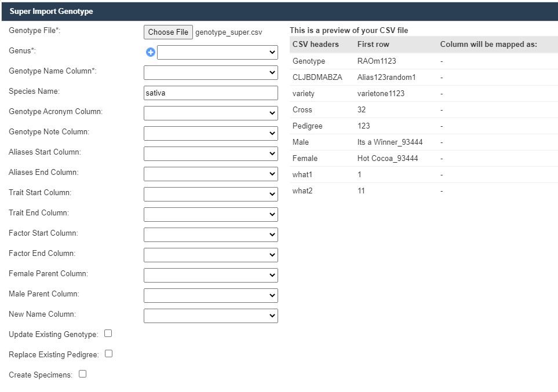Expand the New Name Column dropdown
The width and height of the screenshot is (558, 392).
(x=211, y=316)
